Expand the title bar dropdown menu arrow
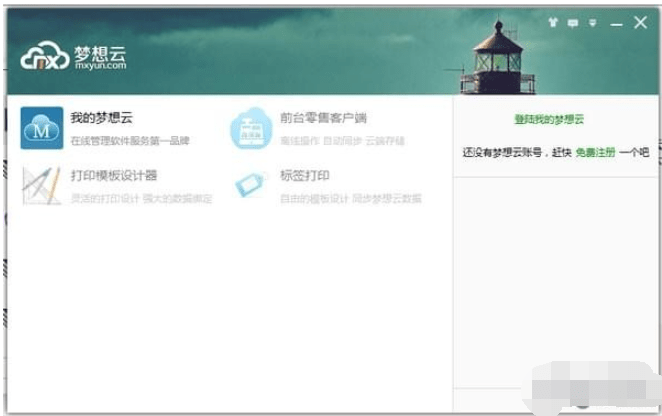 [593, 23]
